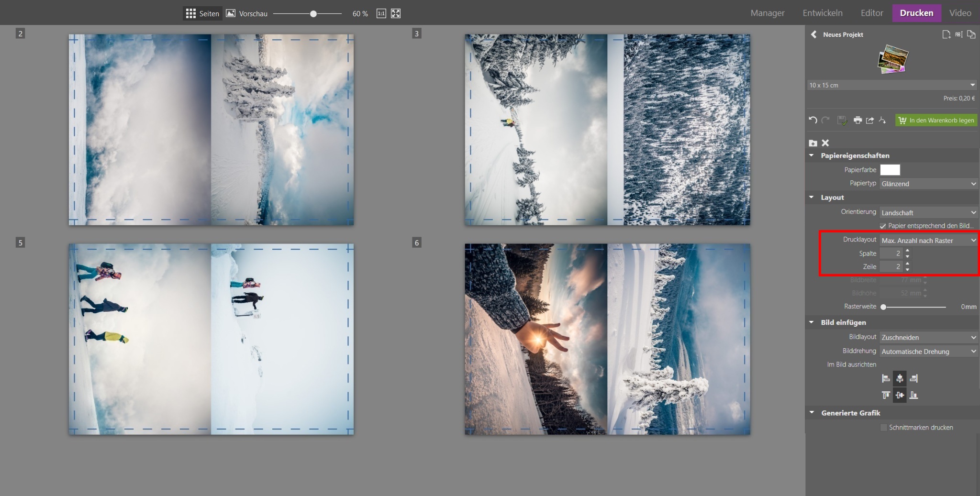Select page 3 preview
The height and width of the screenshot is (496, 980).
click(607, 130)
